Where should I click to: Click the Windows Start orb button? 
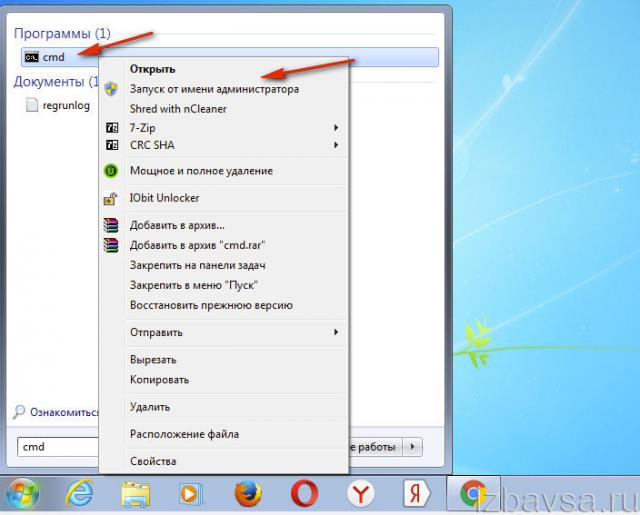[22, 492]
